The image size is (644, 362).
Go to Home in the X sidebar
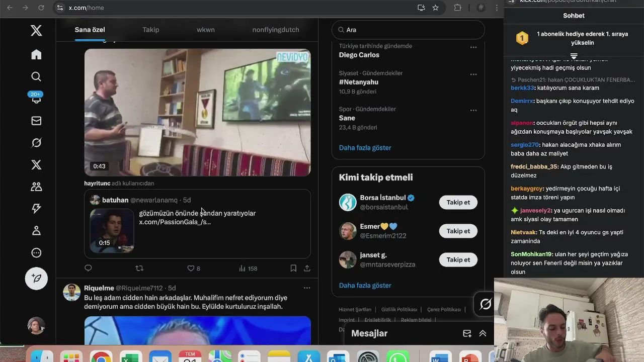[x=36, y=54]
